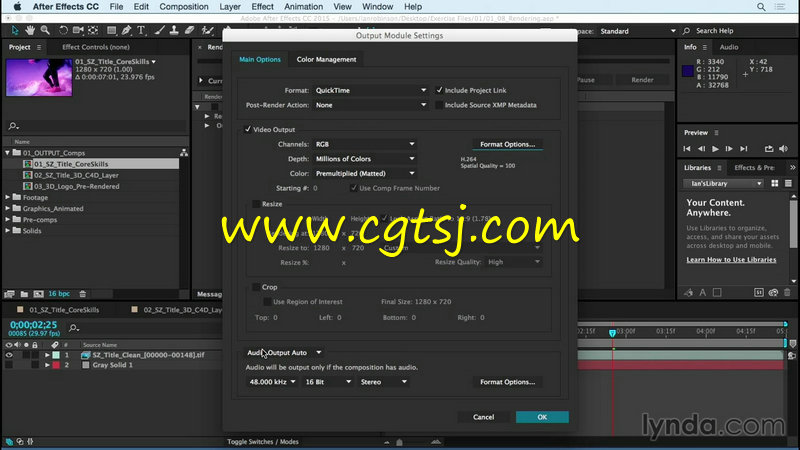The image size is (800, 450).
Task: Play the composition preview
Action: click(715, 148)
